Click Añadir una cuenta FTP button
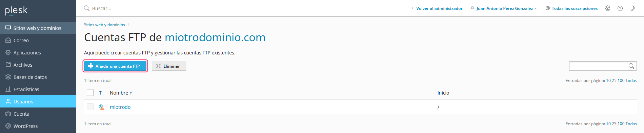Image resolution: width=644 pixels, height=133 pixels. click(115, 66)
